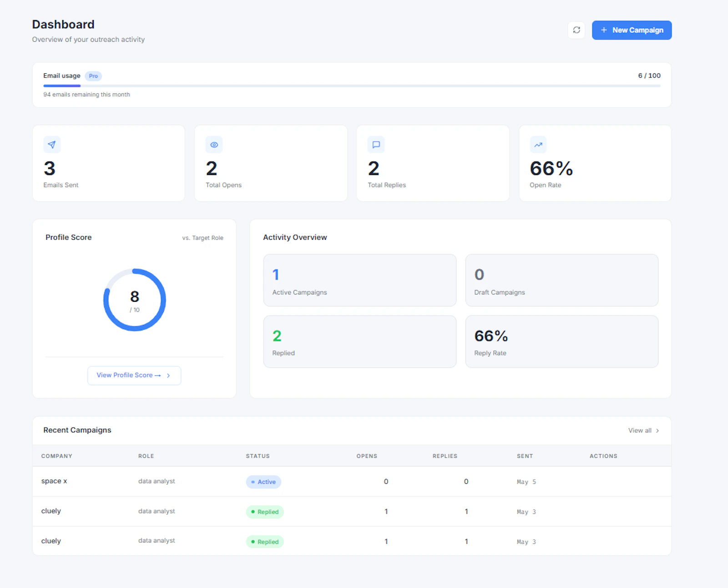Click the Pro plan badge
728x588 pixels.
(x=93, y=76)
